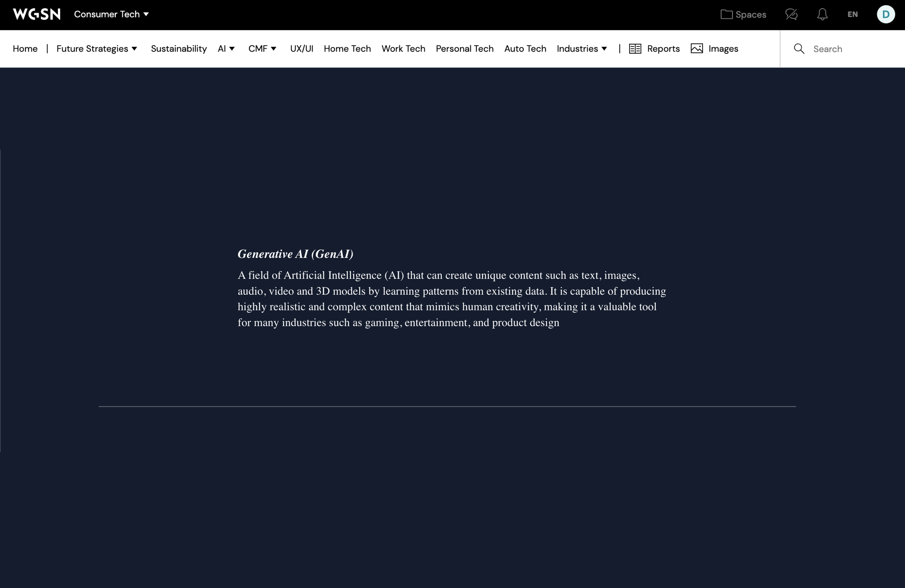This screenshot has height=588, width=905.
Task: Expand the Future Strategies menu
Action: (x=97, y=49)
